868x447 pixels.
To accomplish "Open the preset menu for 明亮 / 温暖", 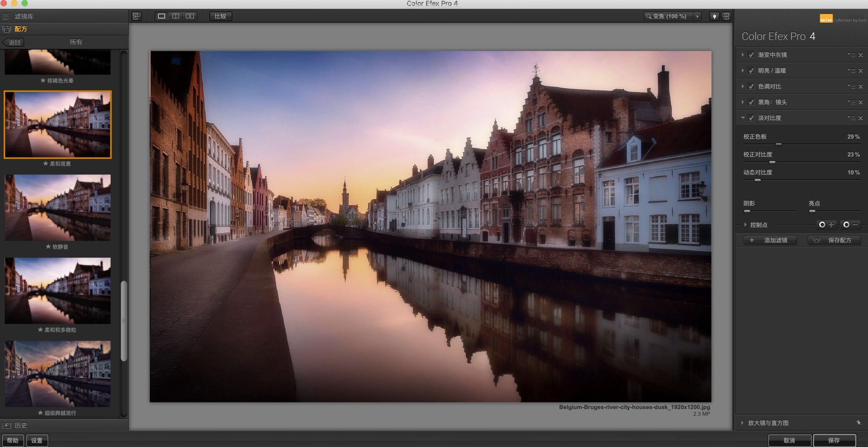I will click(x=851, y=71).
